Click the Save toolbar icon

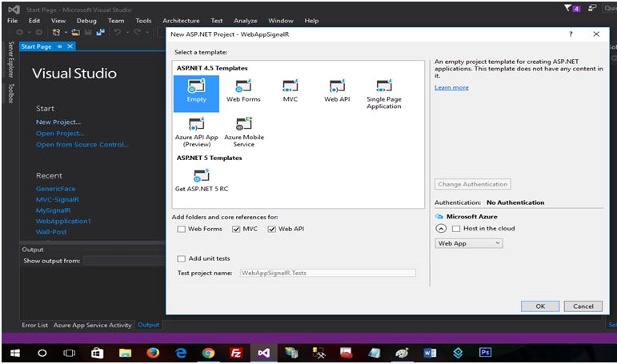[89, 32]
